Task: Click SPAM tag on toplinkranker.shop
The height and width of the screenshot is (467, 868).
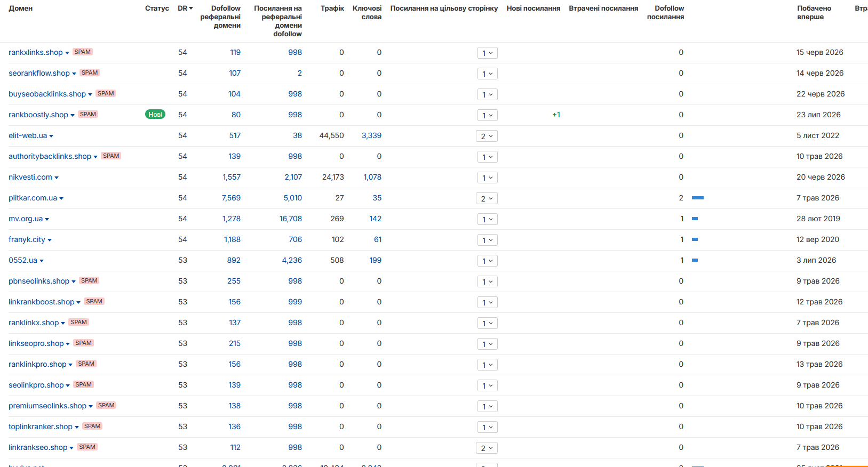Action: point(92,426)
